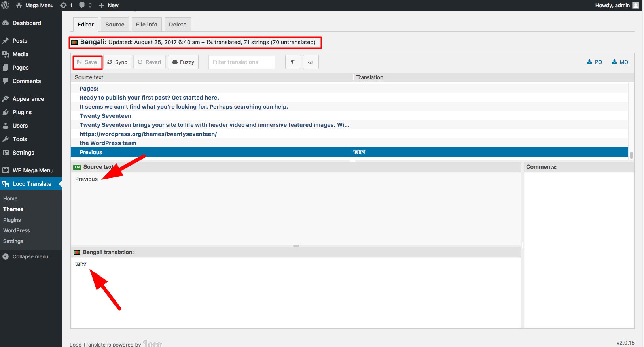Switch to the Editor tab
The image size is (644, 347).
click(x=85, y=25)
